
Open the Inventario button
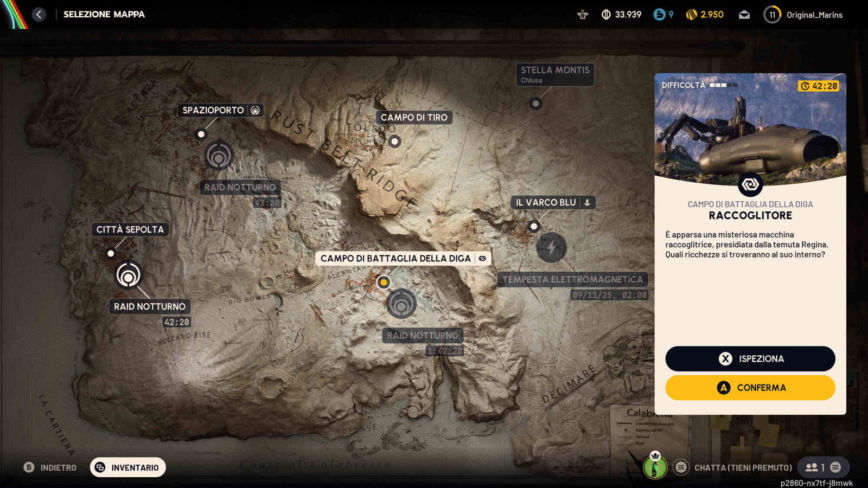(x=128, y=467)
